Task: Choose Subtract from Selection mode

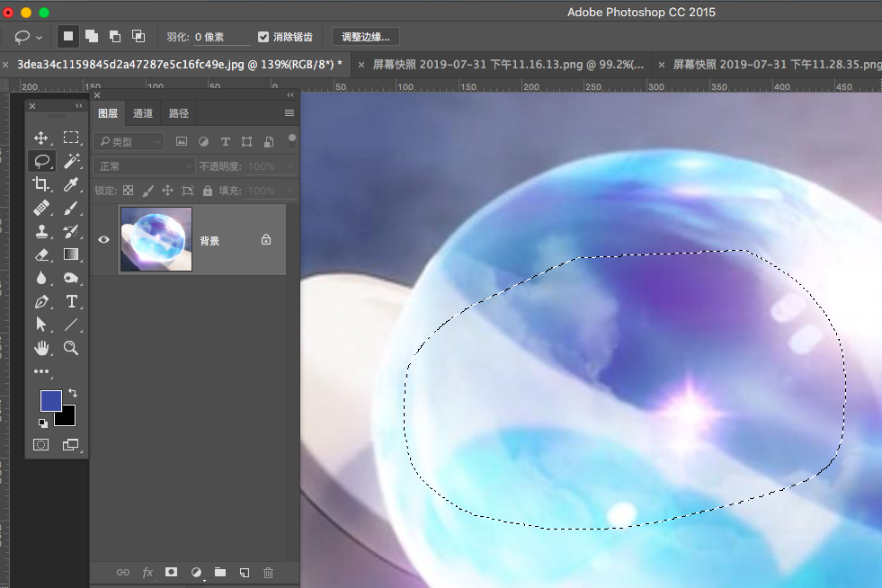Action: point(115,37)
